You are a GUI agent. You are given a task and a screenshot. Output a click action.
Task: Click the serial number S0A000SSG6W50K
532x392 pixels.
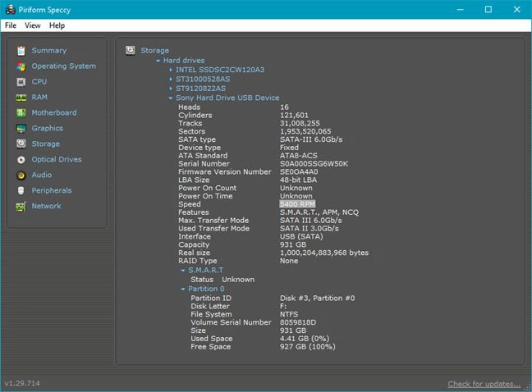314,164
